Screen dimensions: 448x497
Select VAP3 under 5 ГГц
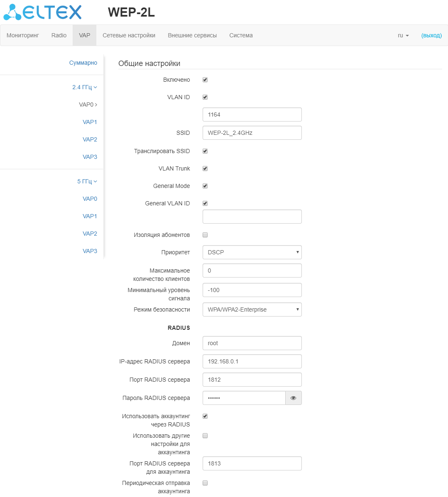coord(90,251)
